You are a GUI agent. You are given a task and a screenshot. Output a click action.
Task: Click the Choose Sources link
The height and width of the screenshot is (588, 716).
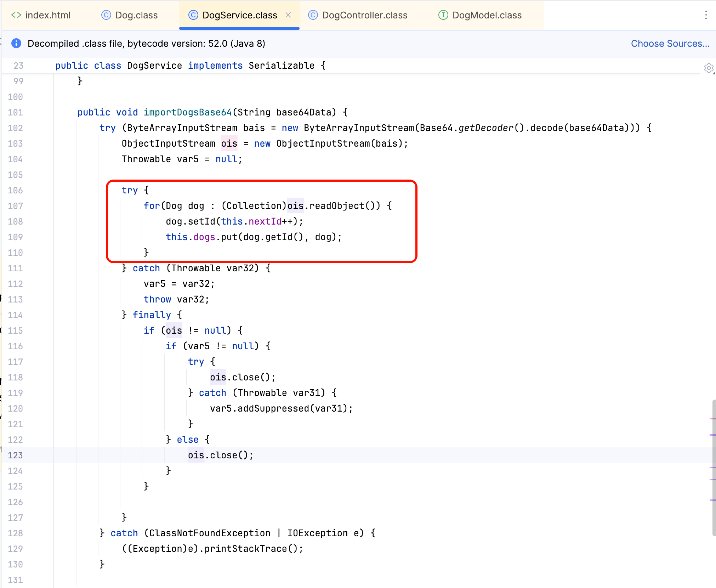click(x=670, y=44)
